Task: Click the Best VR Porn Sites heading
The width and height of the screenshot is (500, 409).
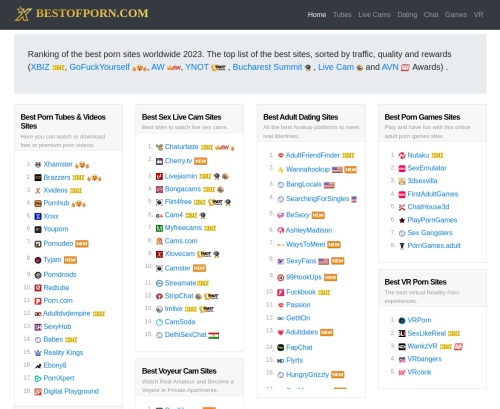Action: pos(415,282)
